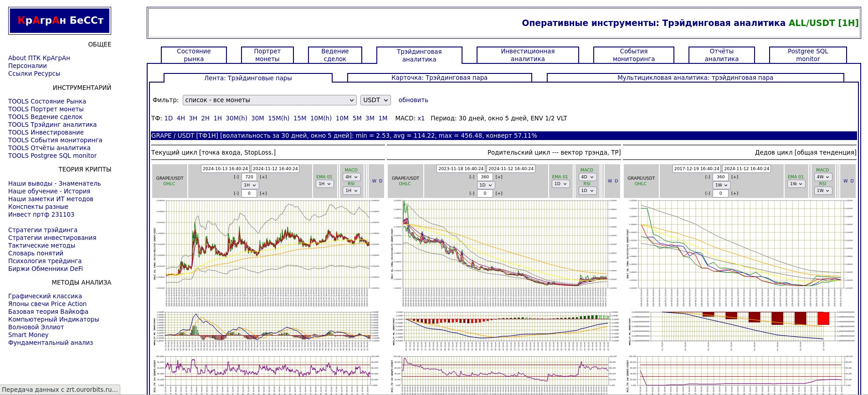Open the монеты filter list dropdown

tap(269, 100)
